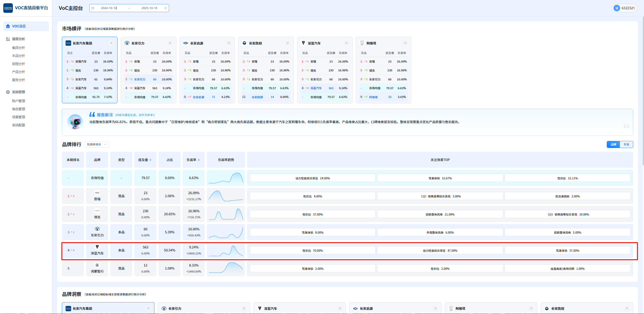
Task: Click the 阿维塔 link in competitor list
Action: tap(373, 97)
